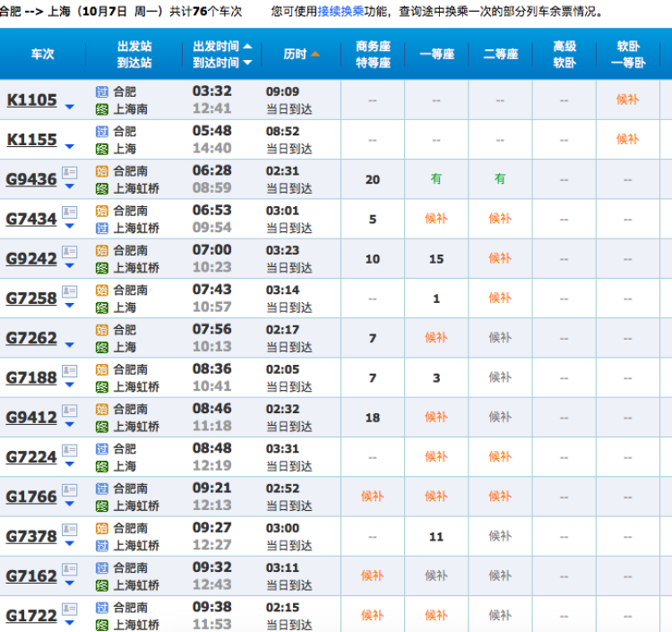672x632 pixels.
Task: Click the ID card icon beside G1766
Action: [69, 489]
